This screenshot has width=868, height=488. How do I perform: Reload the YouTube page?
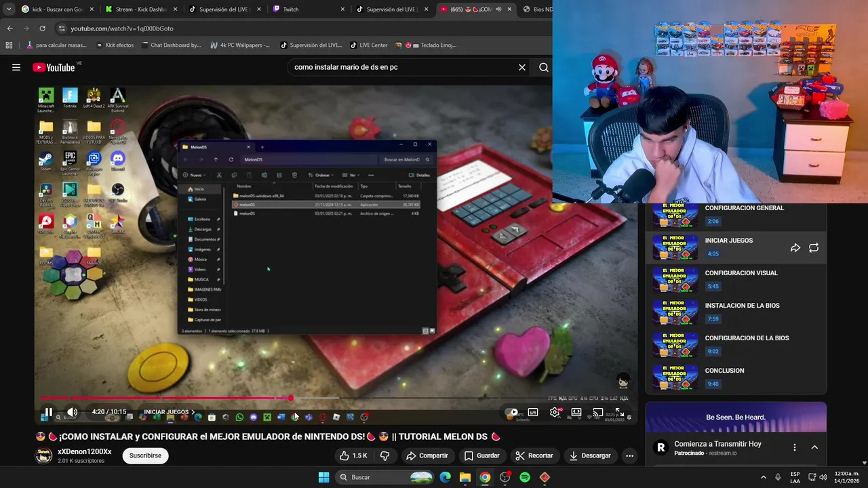tap(42, 28)
